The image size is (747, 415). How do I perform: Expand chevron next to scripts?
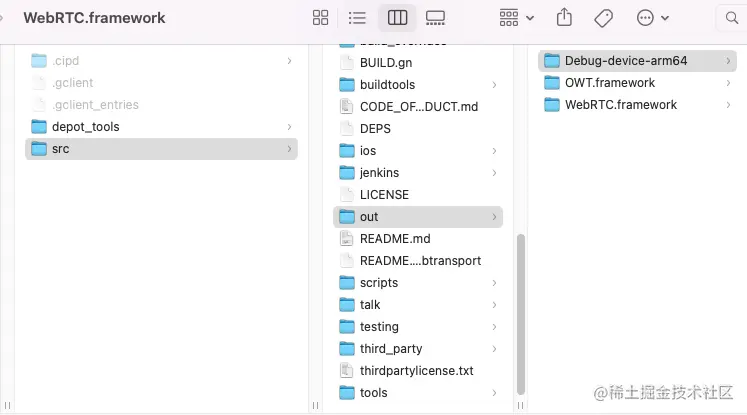point(494,283)
